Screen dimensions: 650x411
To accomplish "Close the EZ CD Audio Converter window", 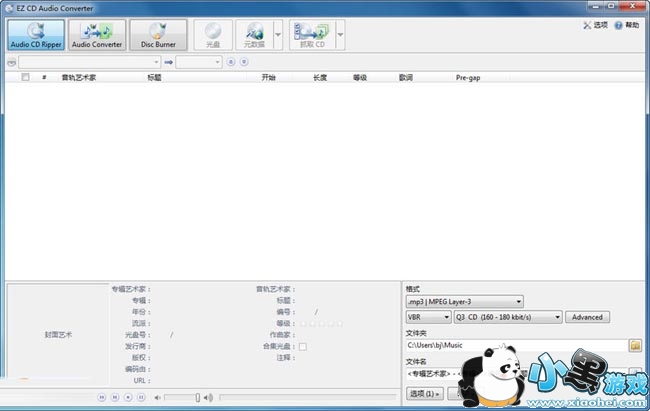I will pos(633,6).
